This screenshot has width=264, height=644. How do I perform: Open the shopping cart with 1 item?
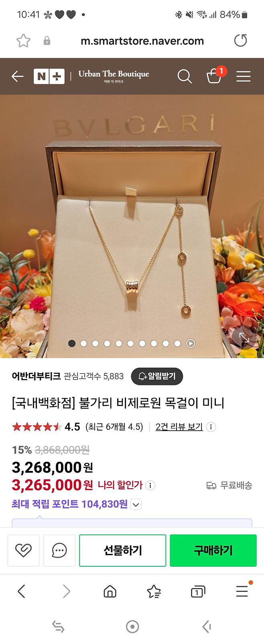(215, 75)
